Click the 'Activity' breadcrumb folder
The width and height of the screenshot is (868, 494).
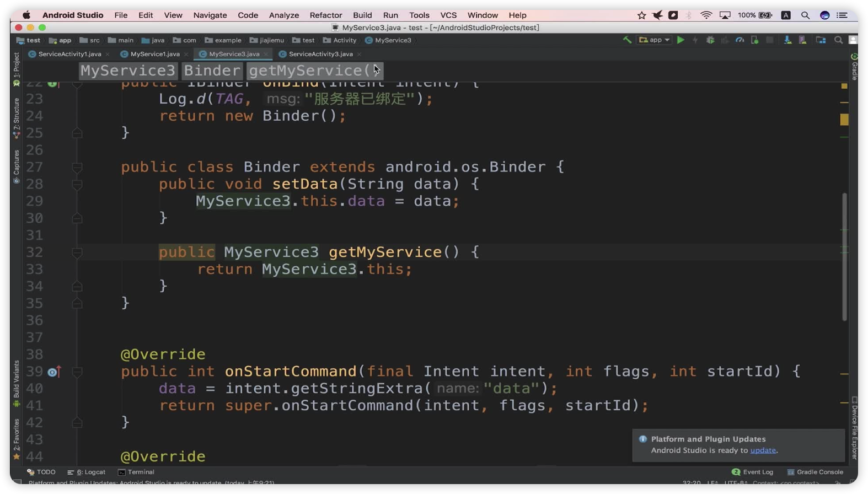pyautogui.click(x=340, y=40)
